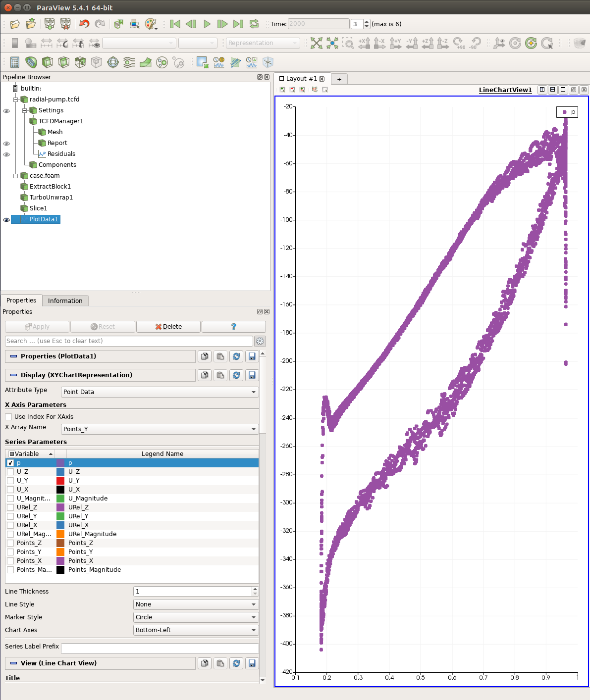Split the LineChartView1 view horizontally
This screenshot has height=700, width=590.
542,90
